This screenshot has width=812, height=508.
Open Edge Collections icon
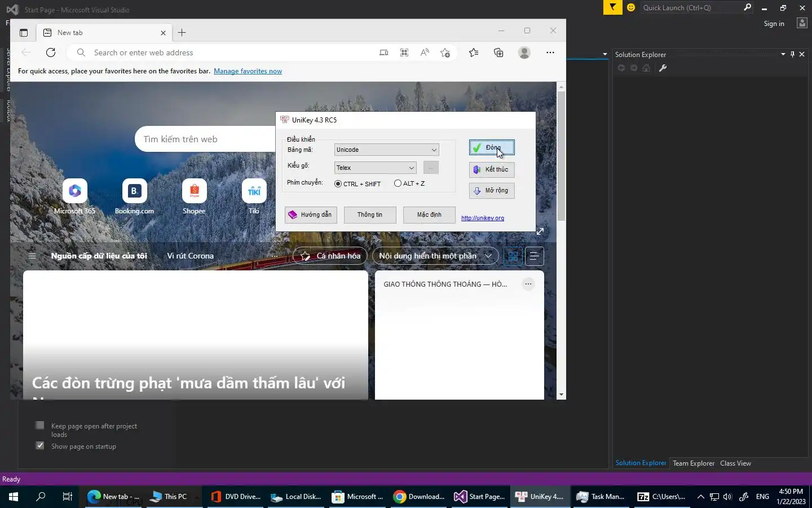(x=498, y=52)
